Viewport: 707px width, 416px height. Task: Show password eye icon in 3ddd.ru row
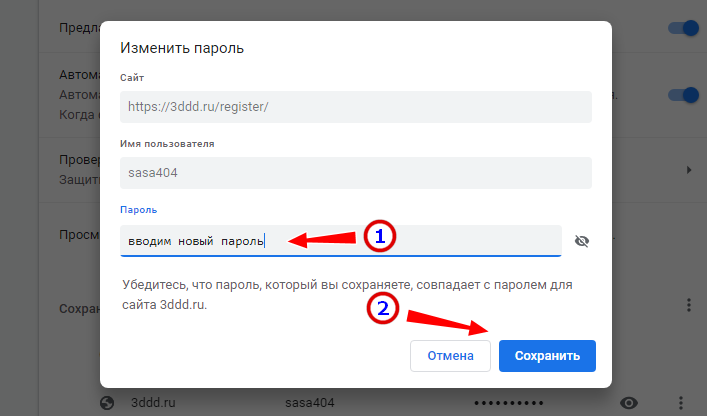629,402
